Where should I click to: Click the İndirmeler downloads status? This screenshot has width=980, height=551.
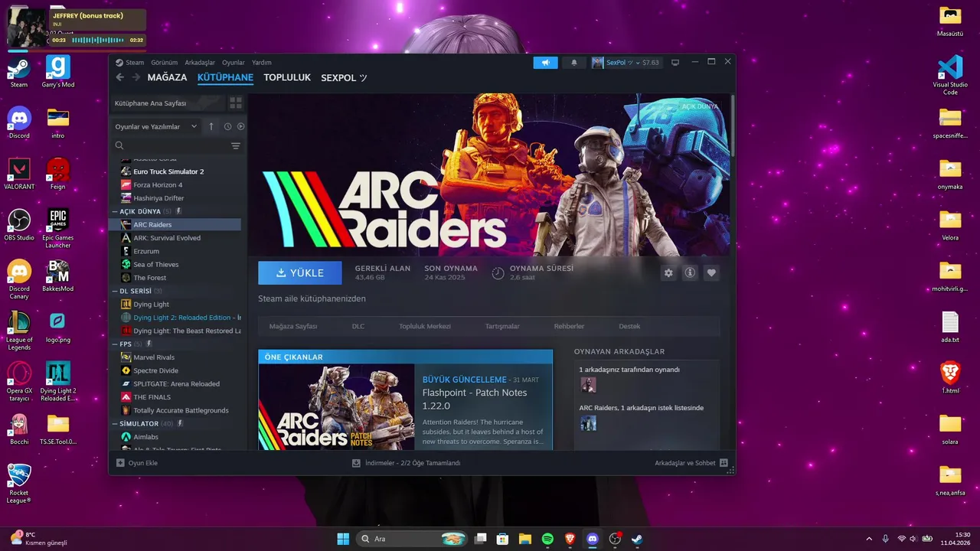click(406, 463)
